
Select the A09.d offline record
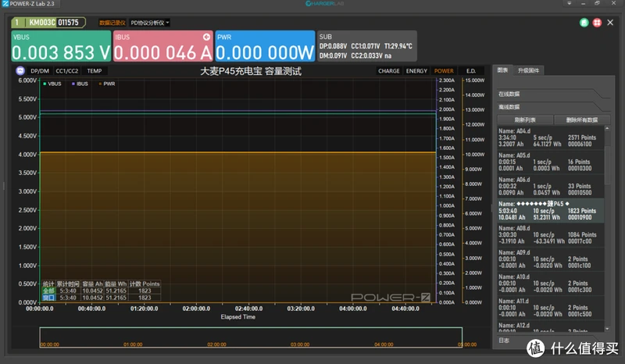[x=551, y=259]
